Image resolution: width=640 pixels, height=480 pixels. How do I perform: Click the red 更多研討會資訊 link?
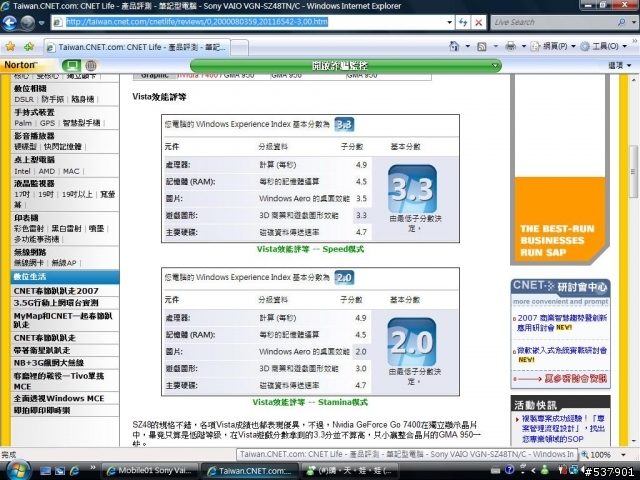click(x=576, y=379)
